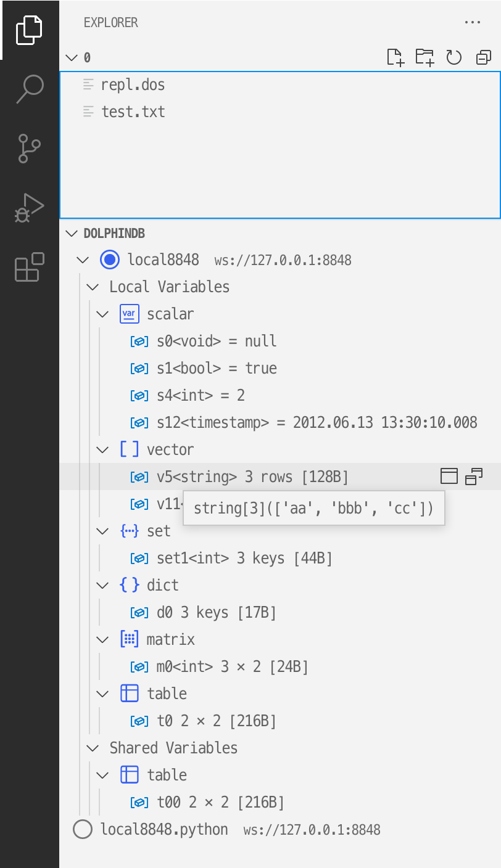This screenshot has height=868, width=501.
Task: Select the local8848 connection radio button
Action: coord(109,260)
